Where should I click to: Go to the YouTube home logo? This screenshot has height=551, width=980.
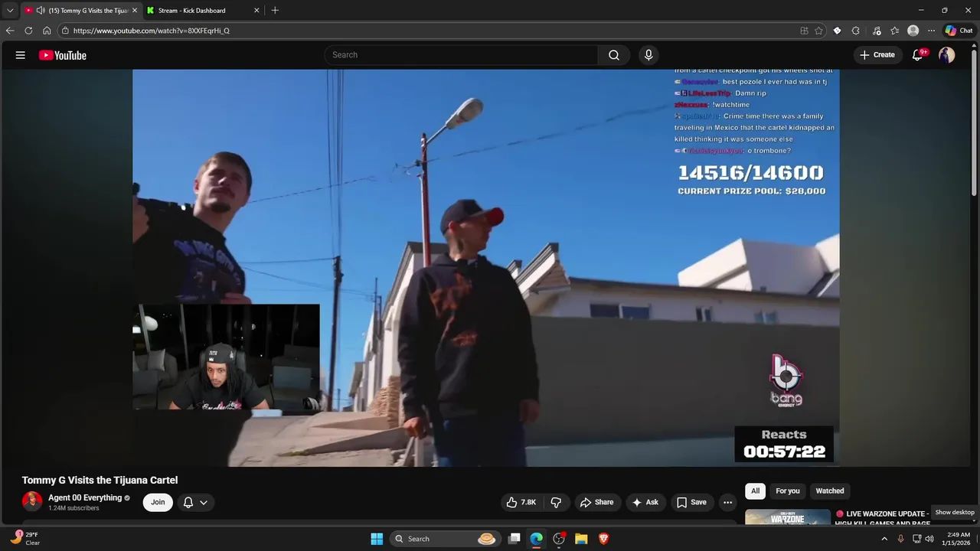62,55
